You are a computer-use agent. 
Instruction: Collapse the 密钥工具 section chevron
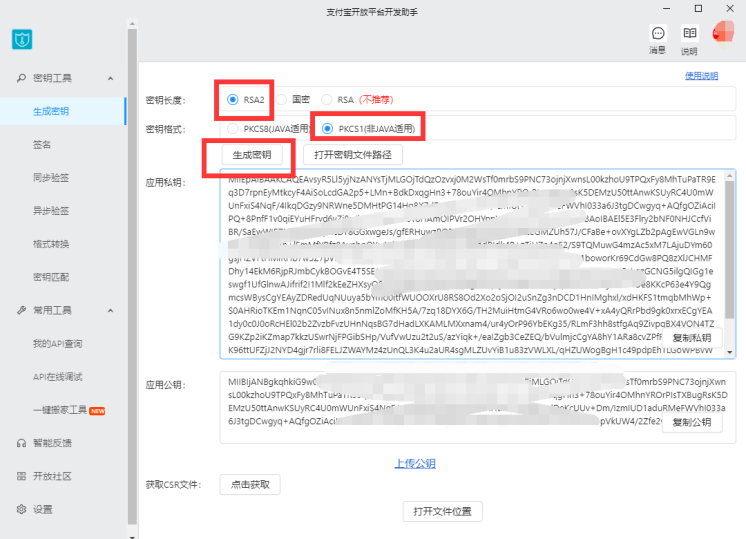tap(110, 78)
